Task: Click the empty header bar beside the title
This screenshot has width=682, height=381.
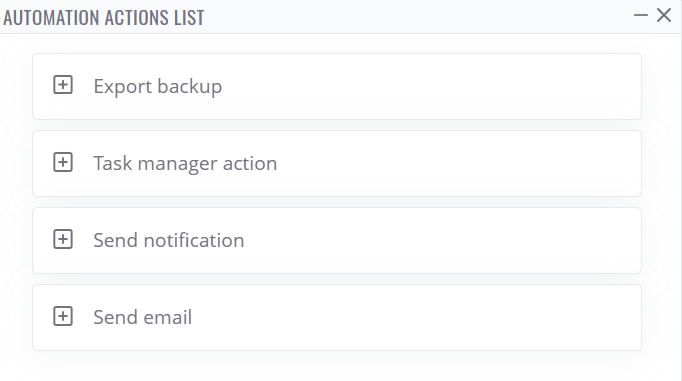Action: pyautogui.click(x=418, y=17)
